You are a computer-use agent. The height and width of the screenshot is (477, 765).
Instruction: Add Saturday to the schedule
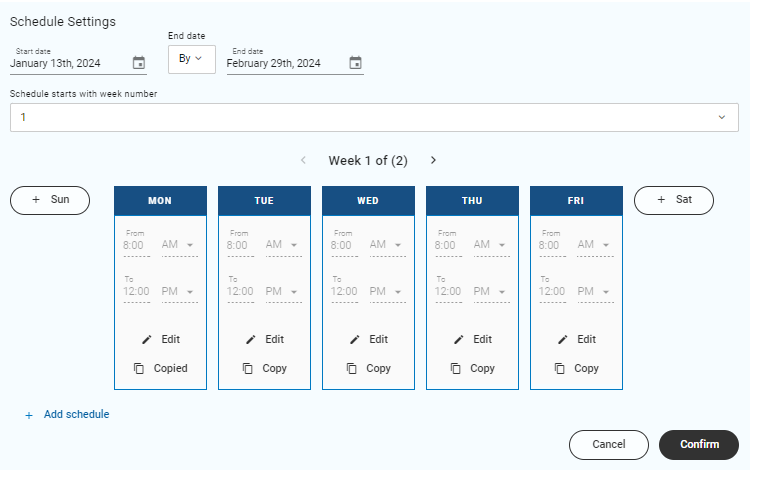673,200
